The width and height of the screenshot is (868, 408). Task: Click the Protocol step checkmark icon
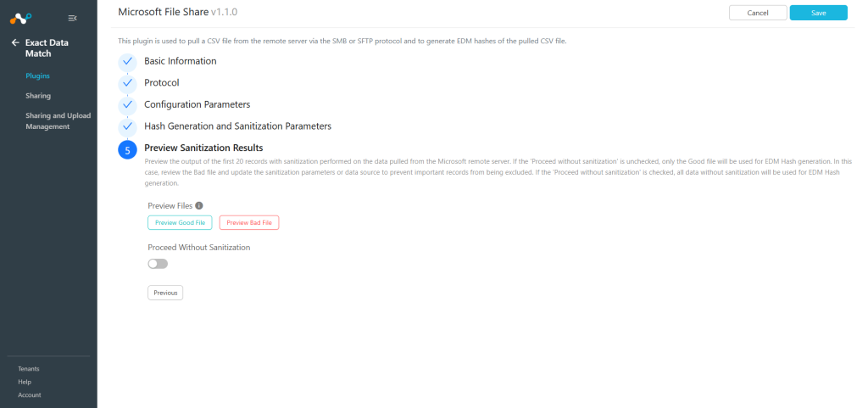pos(127,83)
